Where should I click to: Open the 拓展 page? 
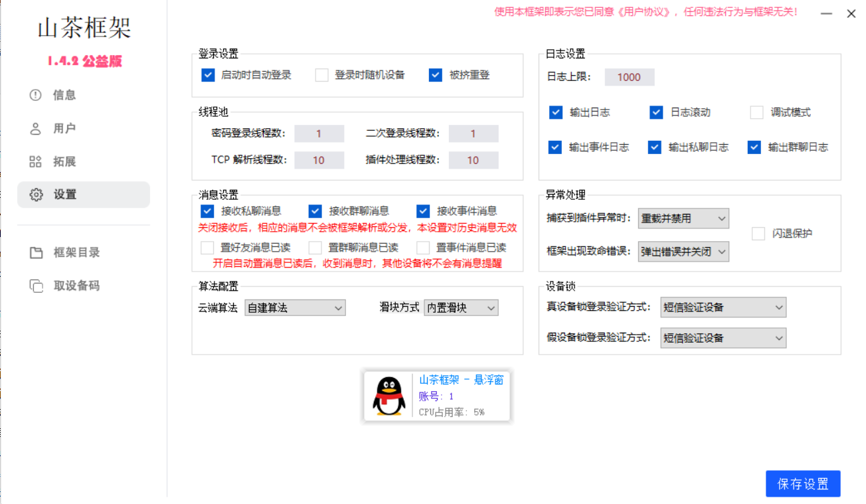pos(84,161)
